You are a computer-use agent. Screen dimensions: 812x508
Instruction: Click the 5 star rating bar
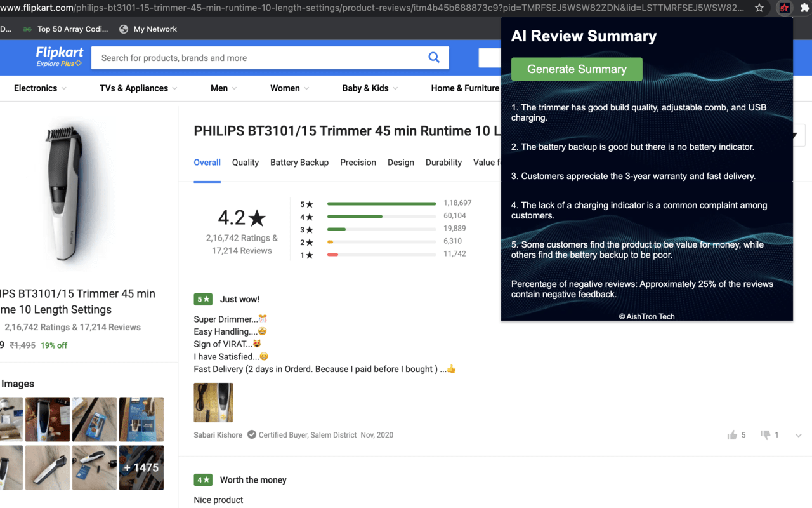point(381,204)
